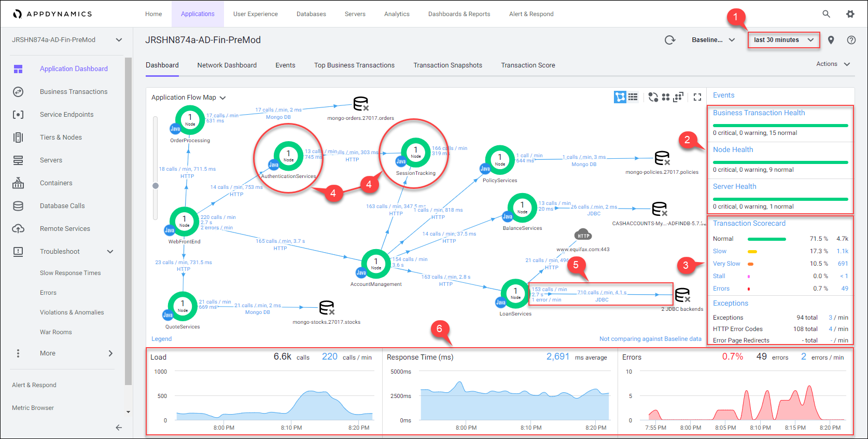The height and width of the screenshot is (439, 868).
Task: Enter fullscreen mode for flow map
Action: [697, 97]
